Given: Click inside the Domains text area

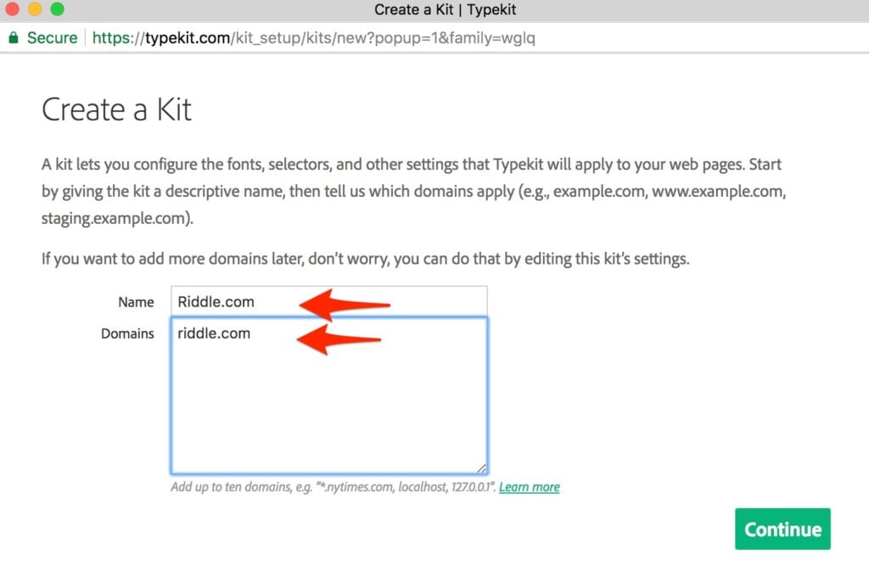Looking at the screenshot, I should pos(329,395).
